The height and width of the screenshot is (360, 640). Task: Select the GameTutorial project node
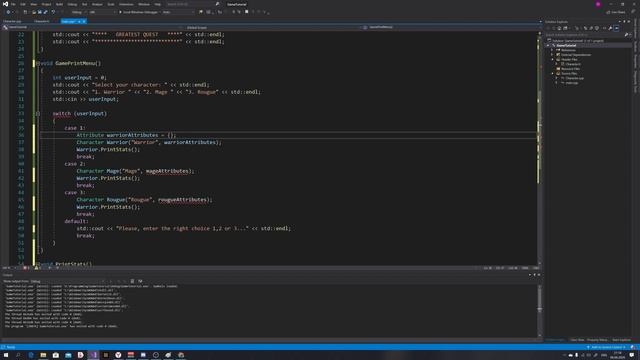tap(567, 45)
